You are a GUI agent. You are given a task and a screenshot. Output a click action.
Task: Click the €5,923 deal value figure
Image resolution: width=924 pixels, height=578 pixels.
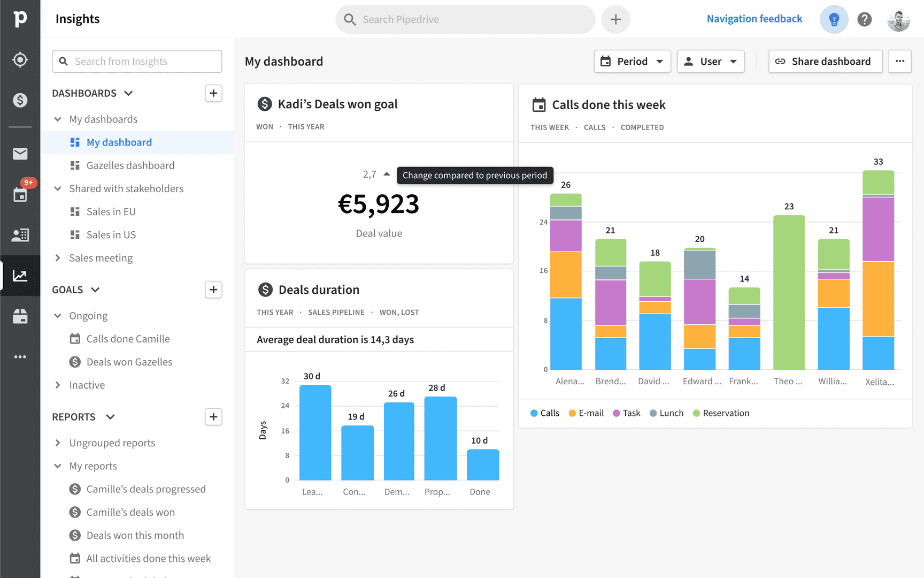click(x=379, y=204)
